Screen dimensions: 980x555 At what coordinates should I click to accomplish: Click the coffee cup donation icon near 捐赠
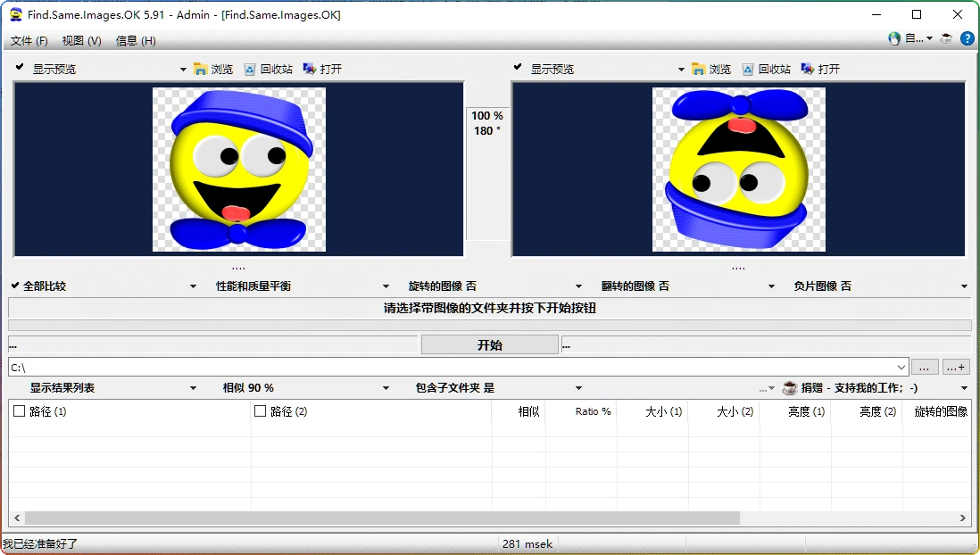point(789,387)
